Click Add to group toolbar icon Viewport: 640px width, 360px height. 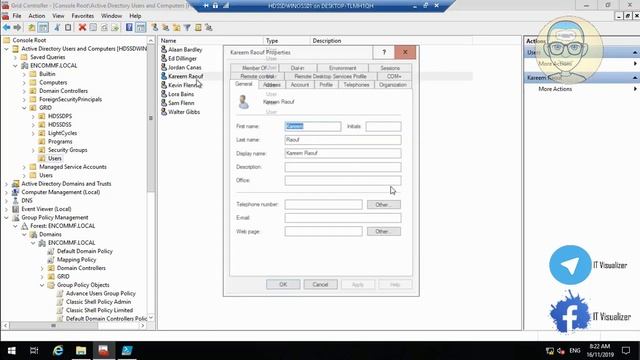(209, 27)
